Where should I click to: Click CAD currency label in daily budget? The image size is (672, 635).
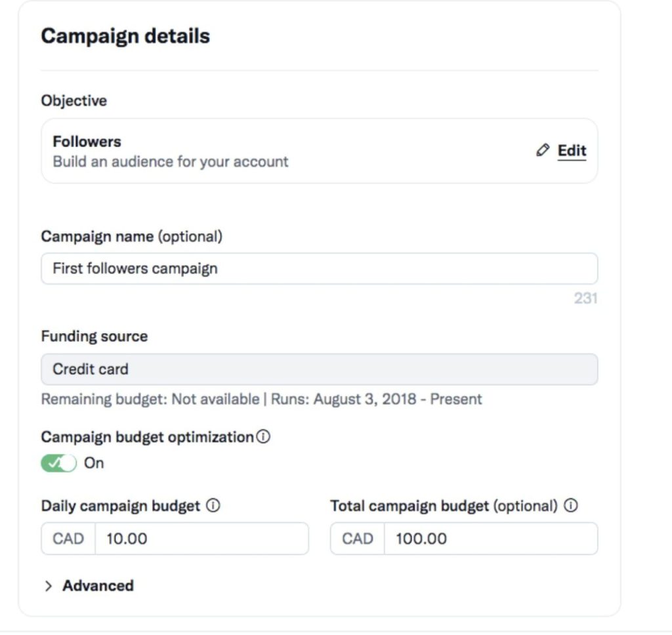click(x=68, y=539)
